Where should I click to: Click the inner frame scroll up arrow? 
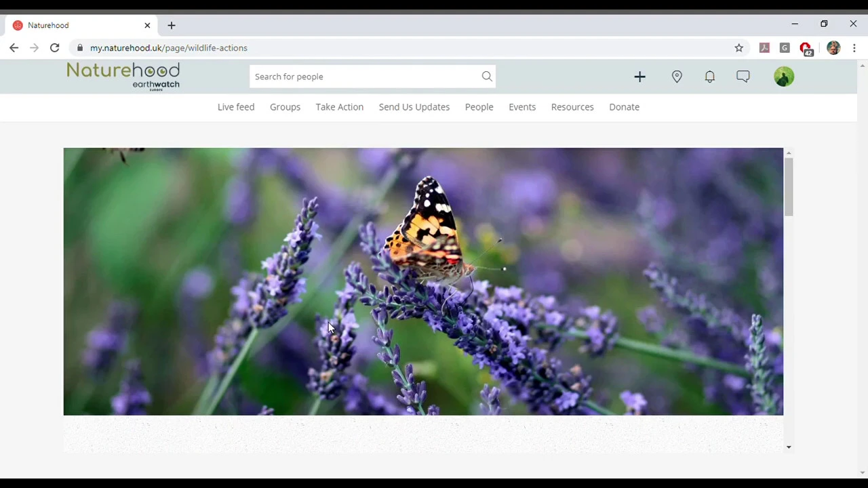pyautogui.click(x=788, y=153)
